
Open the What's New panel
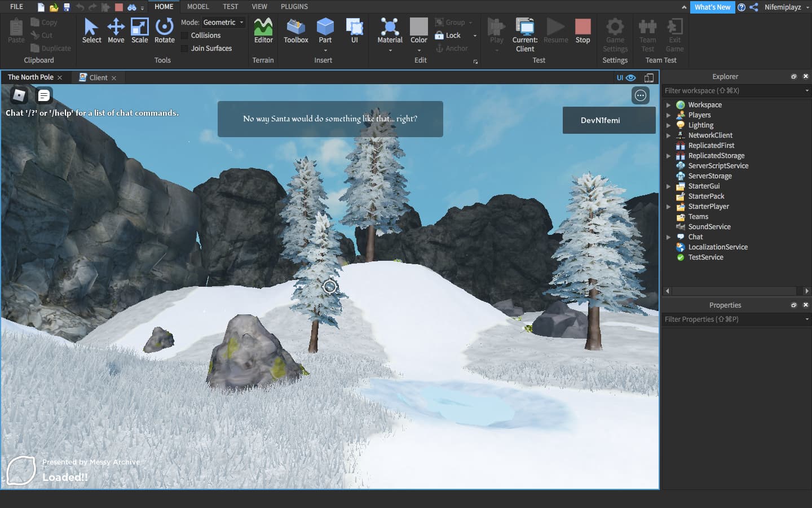pos(712,7)
